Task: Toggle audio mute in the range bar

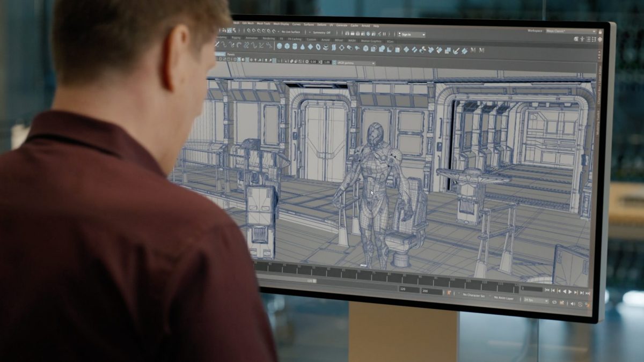Action: pos(572,304)
